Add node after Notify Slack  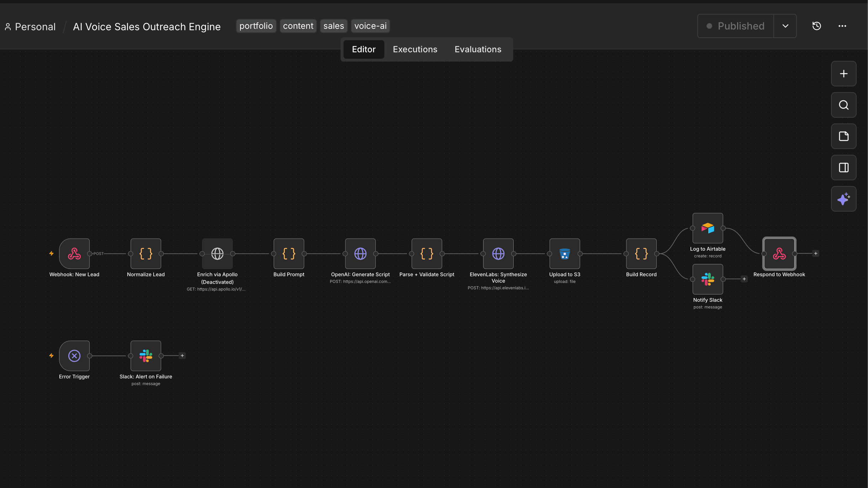tap(744, 279)
